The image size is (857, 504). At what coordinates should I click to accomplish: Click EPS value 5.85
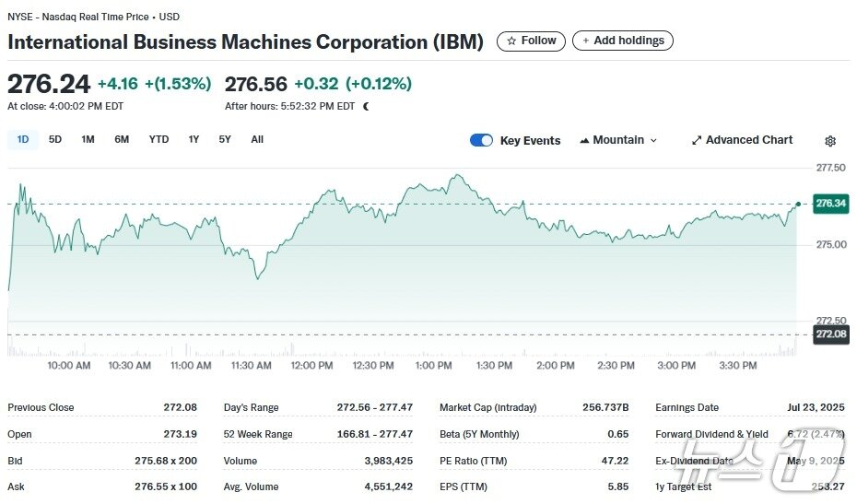click(x=618, y=486)
